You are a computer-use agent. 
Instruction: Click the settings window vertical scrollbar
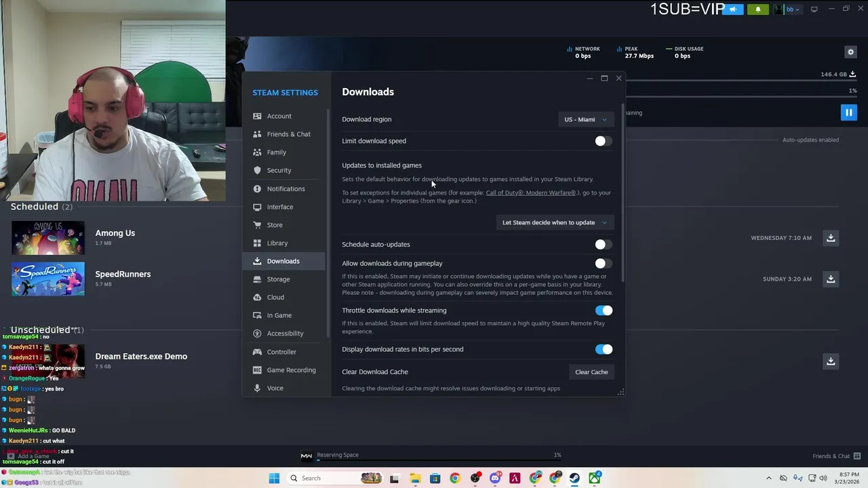pos(622,193)
